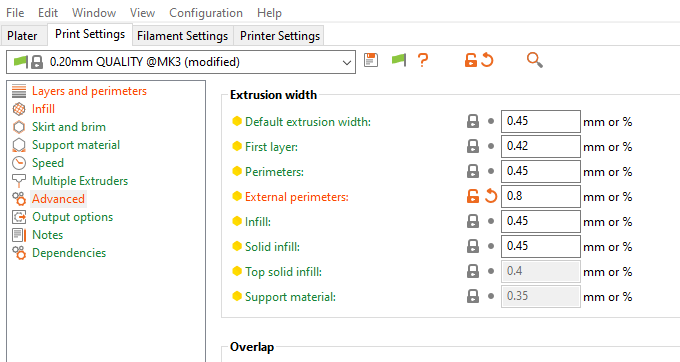The height and width of the screenshot is (362, 680).
Task: Toggle the lock icon for Solid infill
Action: [473, 246]
